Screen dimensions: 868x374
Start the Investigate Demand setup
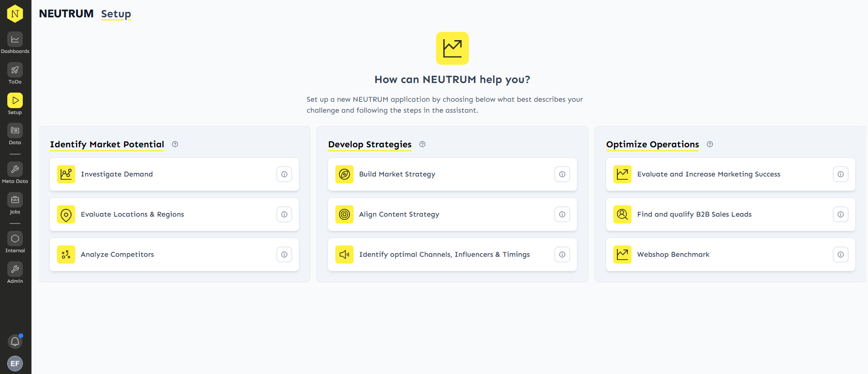coord(174,174)
